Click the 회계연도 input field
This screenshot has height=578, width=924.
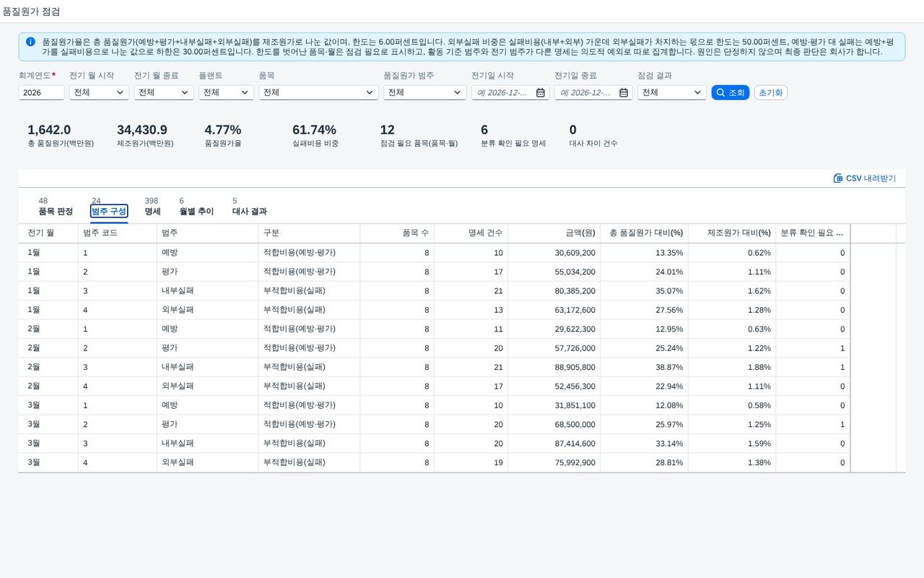41,92
